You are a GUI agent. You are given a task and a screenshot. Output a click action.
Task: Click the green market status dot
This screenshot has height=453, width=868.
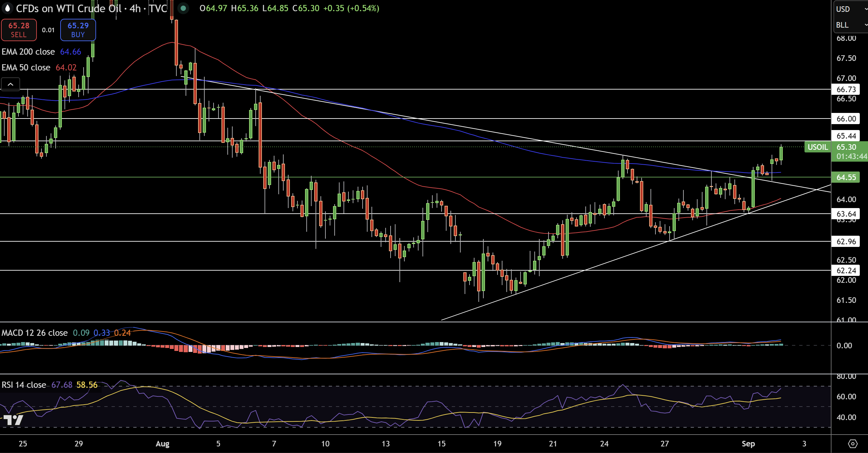click(x=183, y=8)
